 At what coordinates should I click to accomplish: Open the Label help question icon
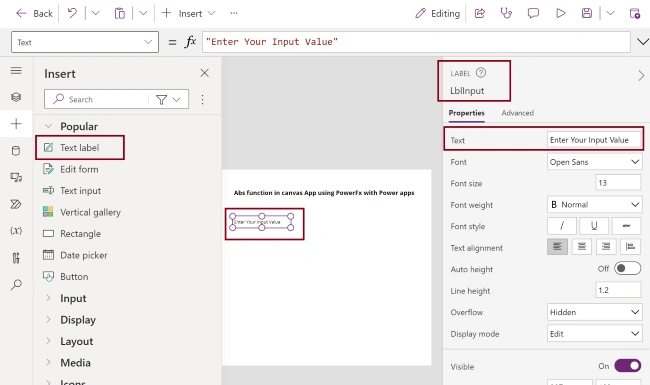click(x=480, y=73)
